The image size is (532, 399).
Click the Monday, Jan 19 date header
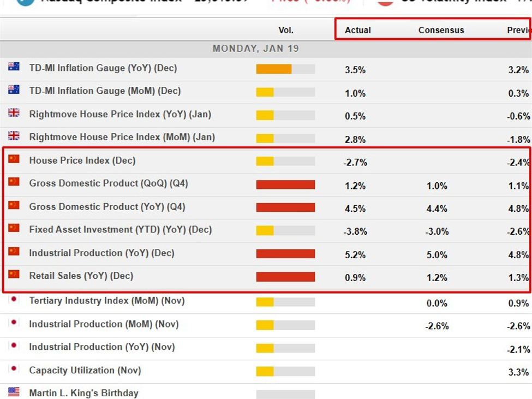tap(255, 49)
